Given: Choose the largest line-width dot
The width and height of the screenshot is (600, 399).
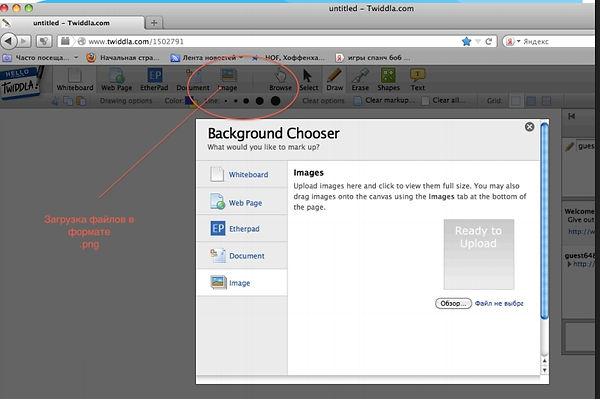Looking at the screenshot, I should coord(276,101).
